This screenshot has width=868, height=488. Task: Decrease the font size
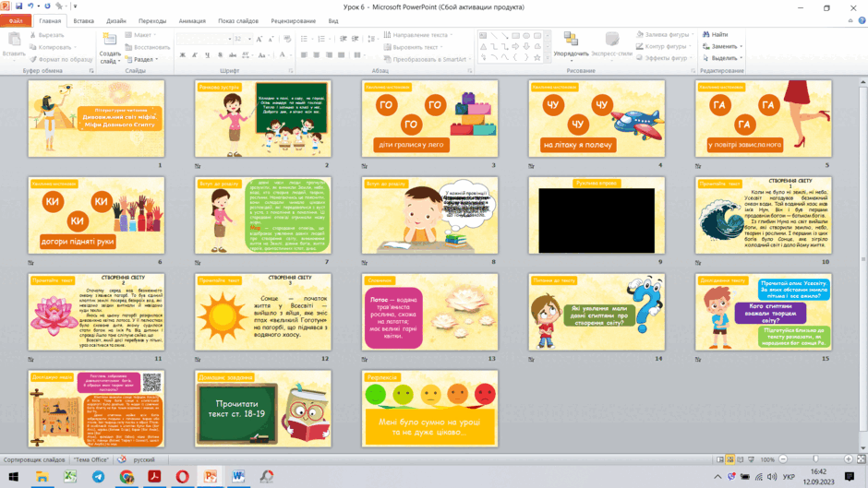point(271,39)
